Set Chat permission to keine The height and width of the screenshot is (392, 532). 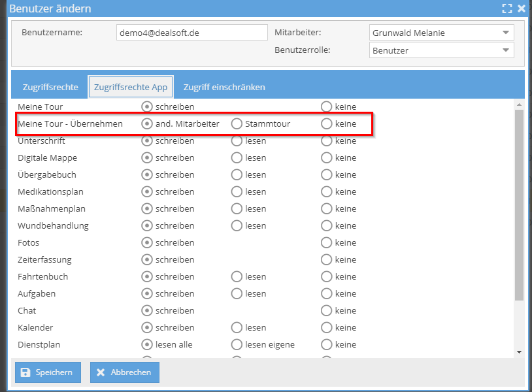[326, 310]
